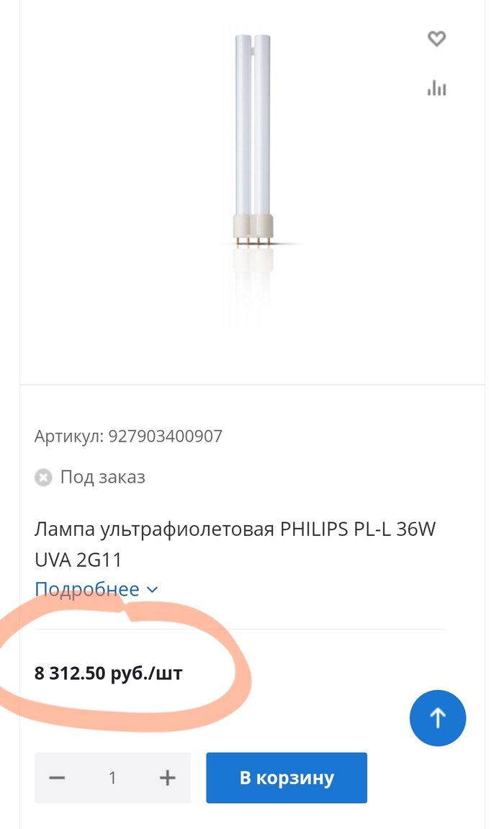Viewport: 504px width, 829px height.
Task: Select the article number 927903400907
Action: pos(166,436)
